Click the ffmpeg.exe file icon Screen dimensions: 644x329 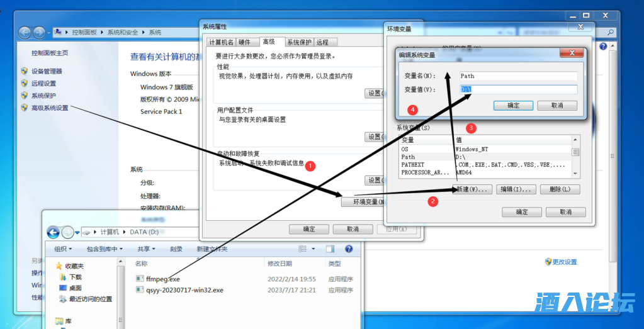140,279
